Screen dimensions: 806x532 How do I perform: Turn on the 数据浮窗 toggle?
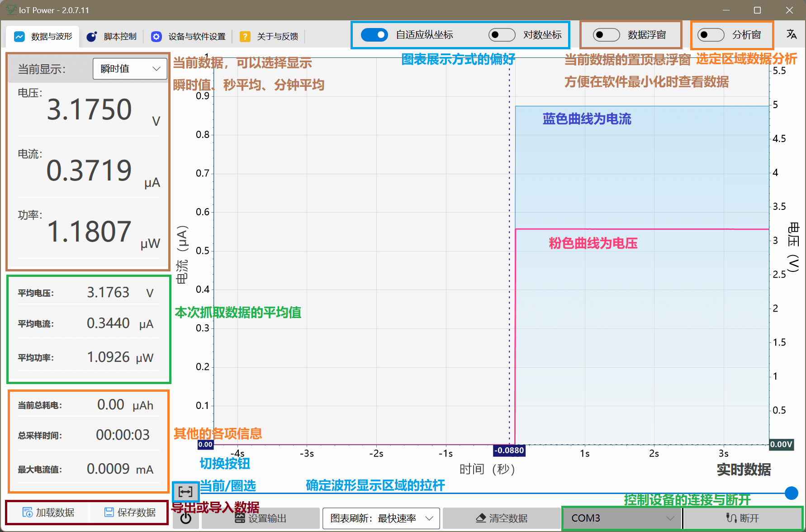pos(606,35)
